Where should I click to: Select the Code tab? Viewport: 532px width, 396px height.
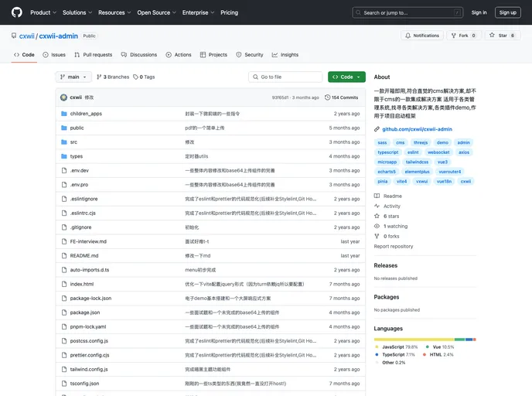(x=24, y=55)
